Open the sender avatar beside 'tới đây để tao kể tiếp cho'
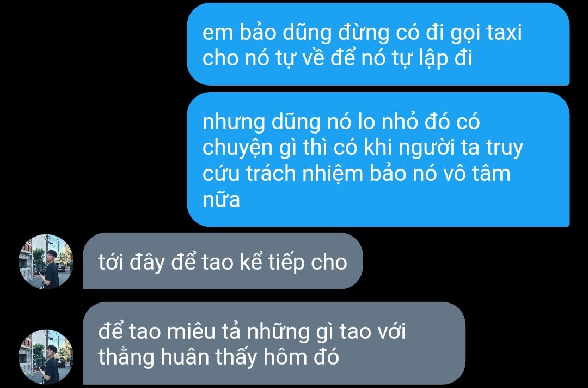The image size is (588, 388). [46, 262]
